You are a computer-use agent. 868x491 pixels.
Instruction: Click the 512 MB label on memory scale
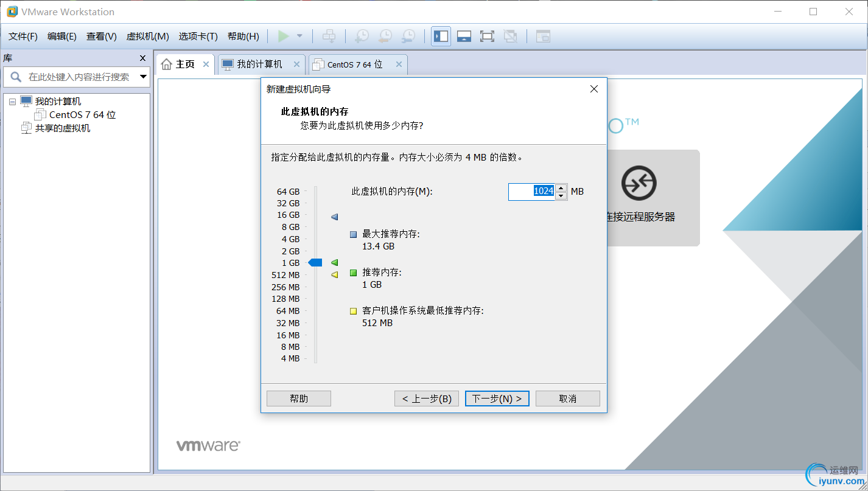tap(285, 275)
